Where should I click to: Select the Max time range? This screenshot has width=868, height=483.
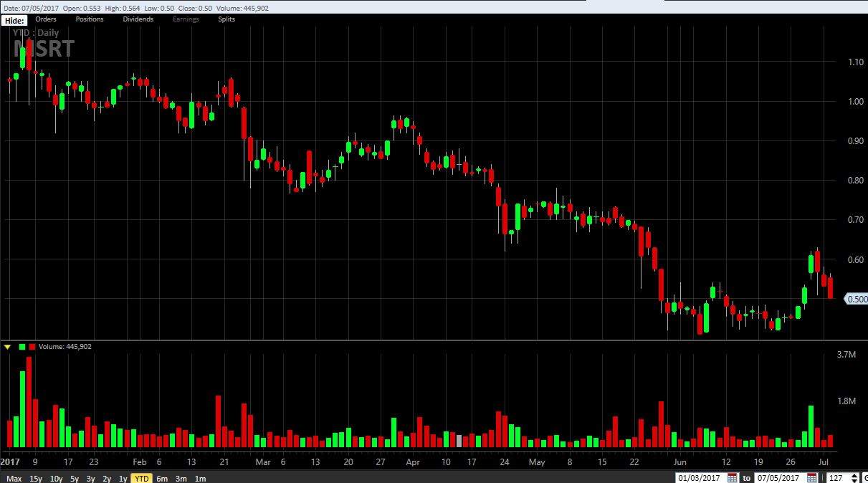(x=14, y=478)
